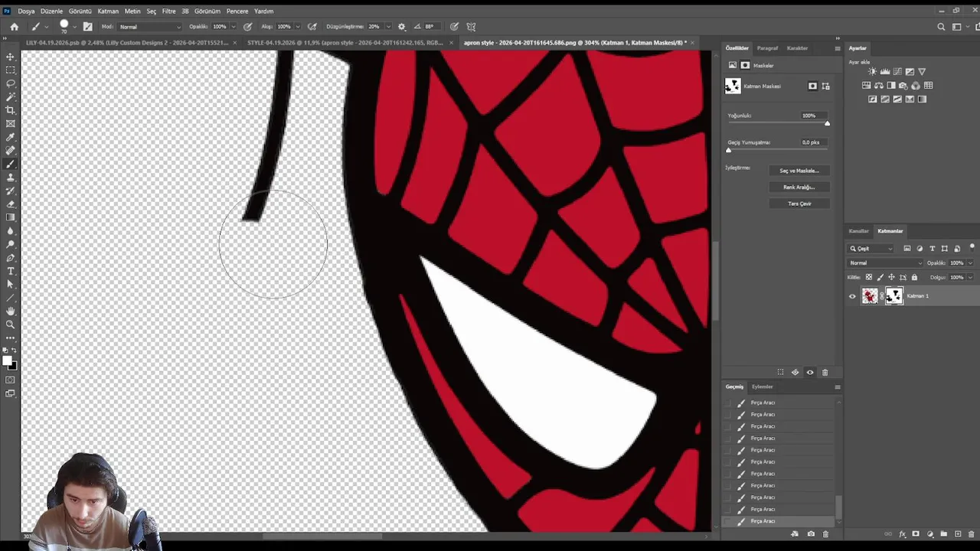The height and width of the screenshot is (551, 980).
Task: Select Katman 1 layer mask thumbnail
Action: point(894,296)
